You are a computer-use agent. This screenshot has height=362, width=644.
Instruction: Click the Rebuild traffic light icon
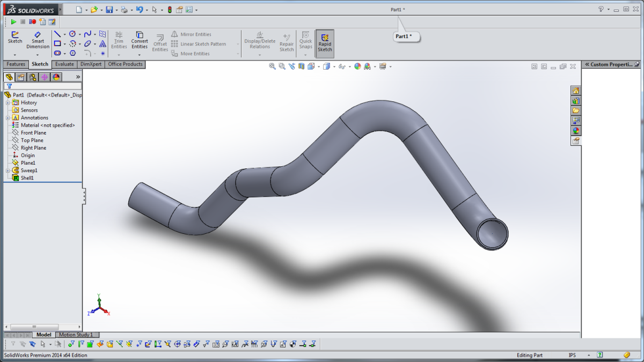(x=170, y=10)
